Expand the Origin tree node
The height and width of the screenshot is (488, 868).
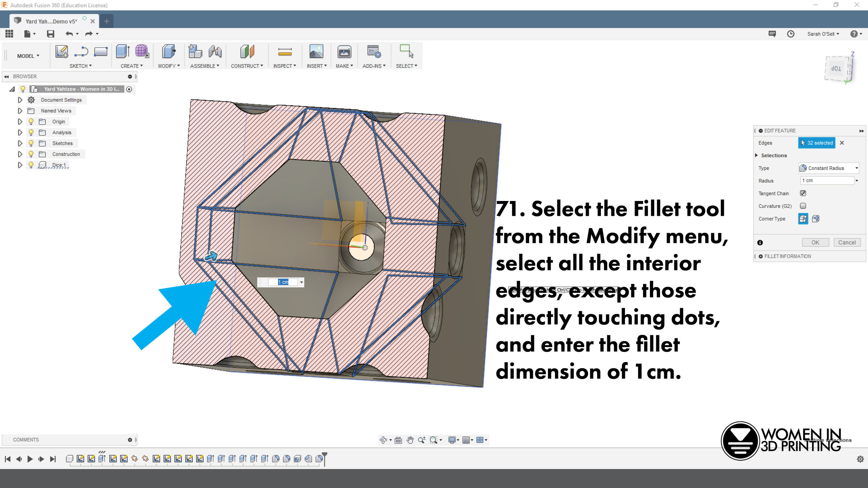[x=20, y=121]
